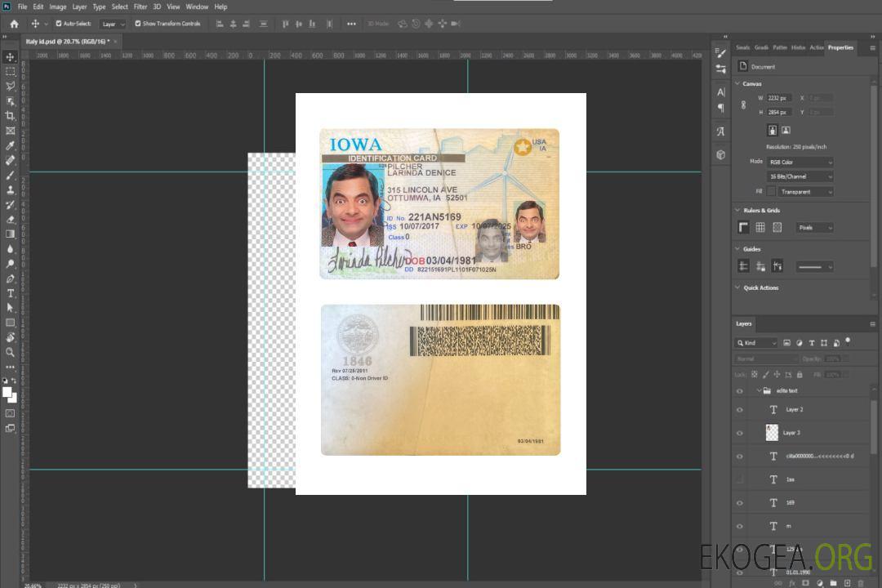The width and height of the screenshot is (882, 588).
Task: Select the Crop tool
Action: 11,116
